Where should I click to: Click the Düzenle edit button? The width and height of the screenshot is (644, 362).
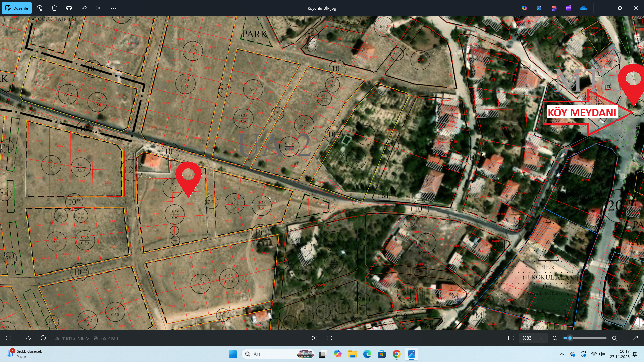point(17,8)
